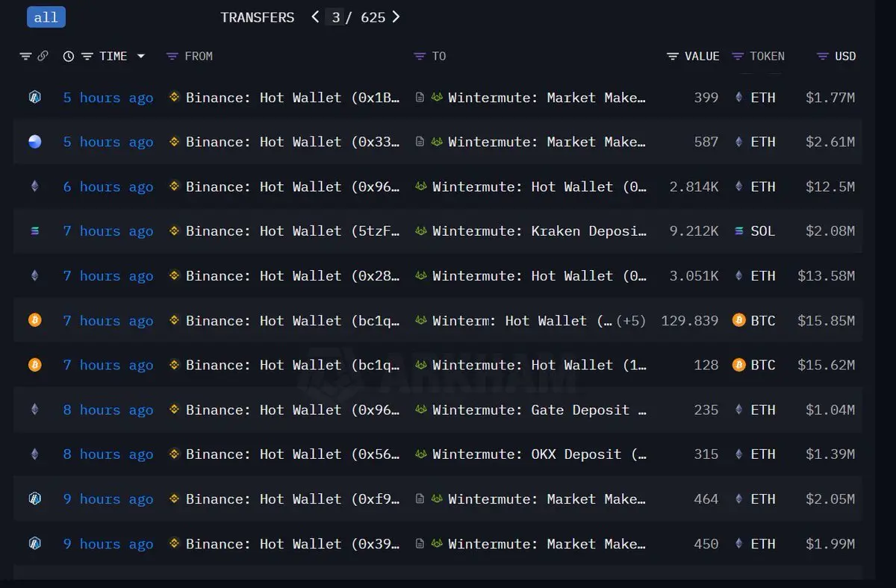Open Binance: Hot Wallet (0x1B… sender

click(x=293, y=98)
